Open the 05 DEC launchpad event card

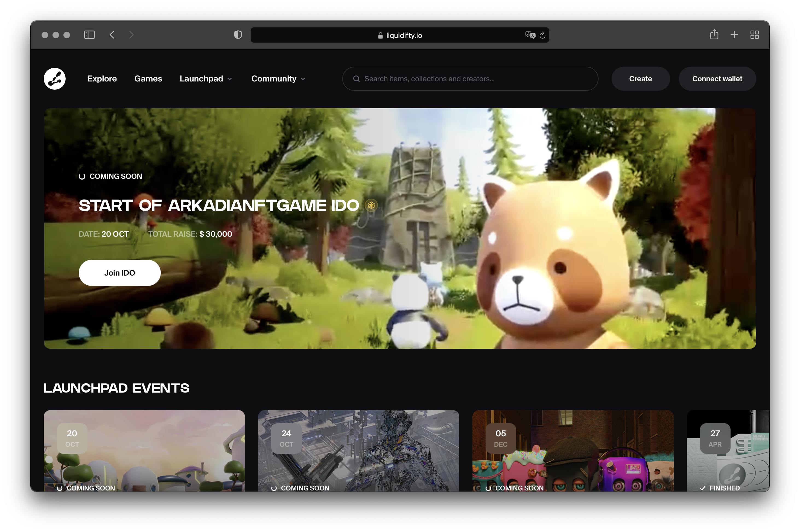(573, 451)
